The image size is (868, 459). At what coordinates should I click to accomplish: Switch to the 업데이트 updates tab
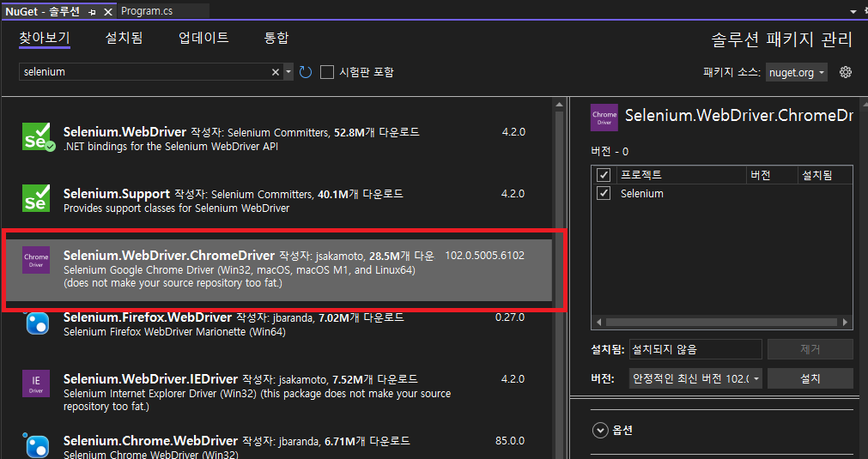pyautogui.click(x=203, y=38)
